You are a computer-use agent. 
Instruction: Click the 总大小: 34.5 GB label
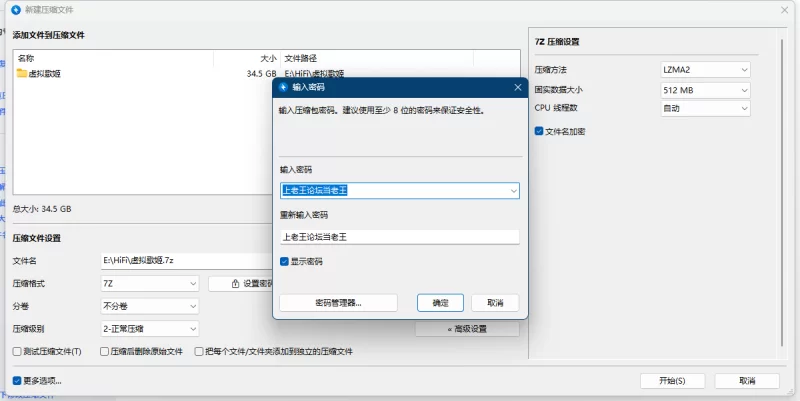click(42, 209)
